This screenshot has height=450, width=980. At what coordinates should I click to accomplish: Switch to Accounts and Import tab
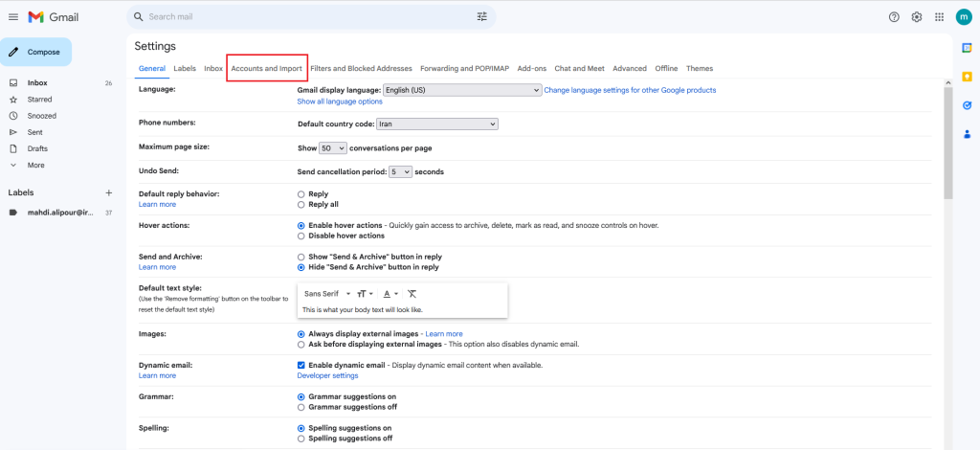(266, 69)
